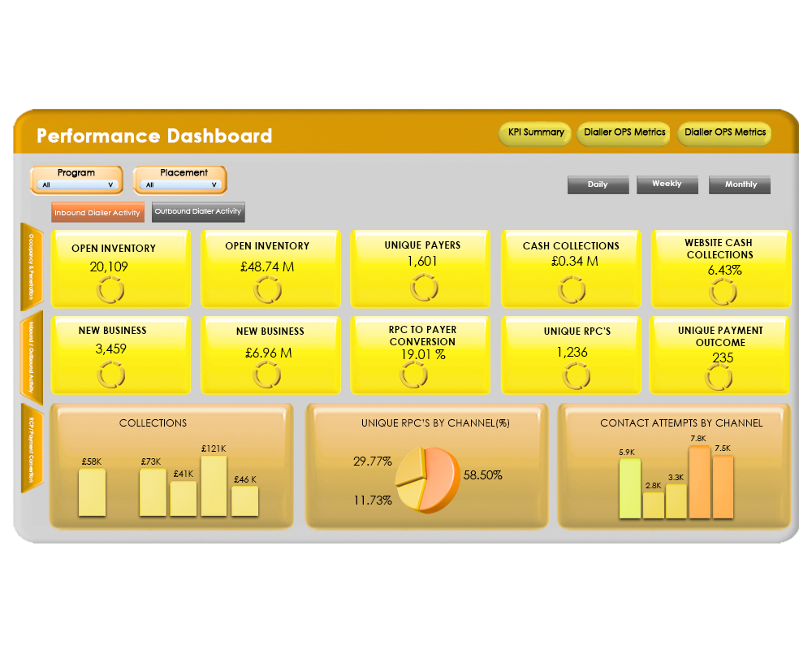This screenshot has height=650, width=812.
Task: Click the donut icon on Cash Collections tile
Action: point(573,288)
